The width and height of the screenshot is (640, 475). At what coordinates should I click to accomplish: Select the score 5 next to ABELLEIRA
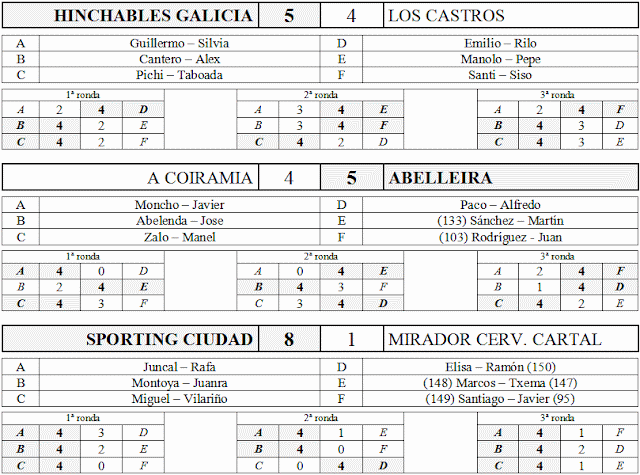351,178
